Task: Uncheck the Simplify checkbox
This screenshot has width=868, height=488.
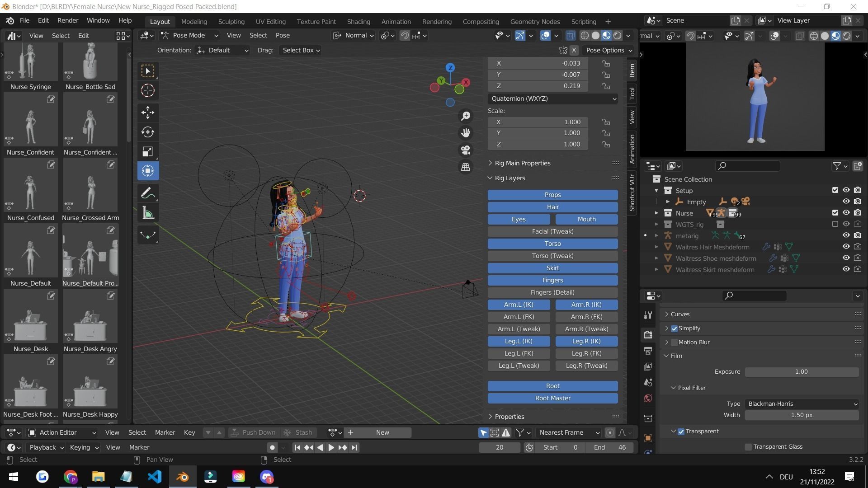Action: (674, 328)
